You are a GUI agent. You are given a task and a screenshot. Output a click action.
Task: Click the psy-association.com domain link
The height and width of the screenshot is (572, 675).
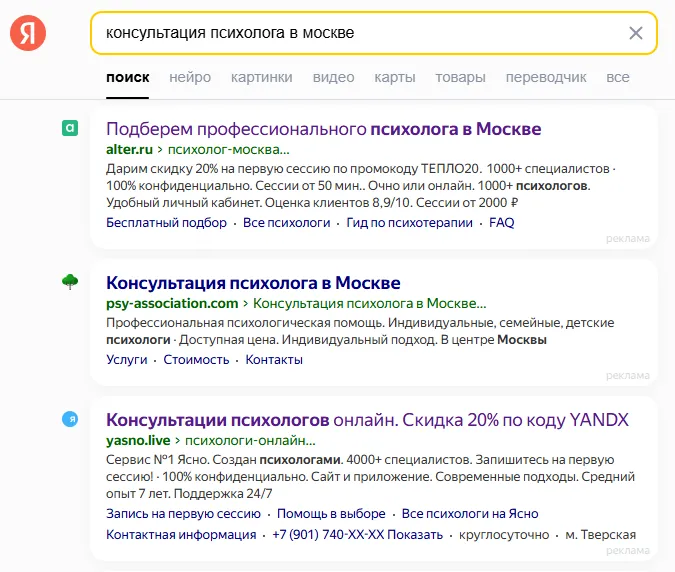[172, 303]
